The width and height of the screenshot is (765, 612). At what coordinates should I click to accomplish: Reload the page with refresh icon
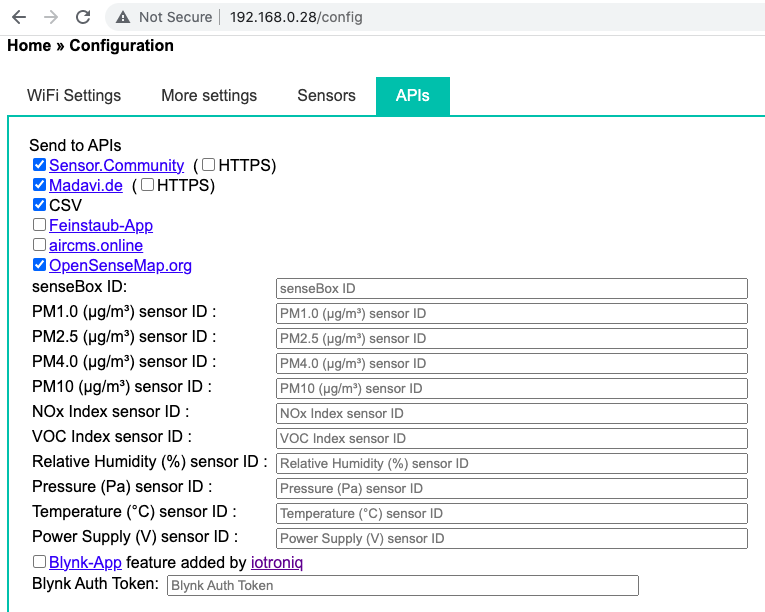83,17
